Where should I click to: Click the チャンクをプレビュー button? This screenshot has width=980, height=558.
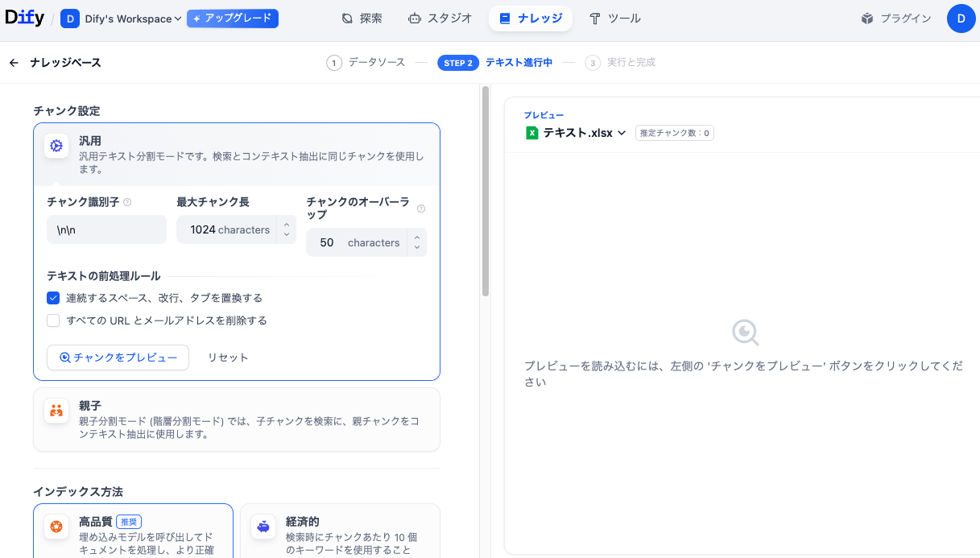[x=118, y=358]
